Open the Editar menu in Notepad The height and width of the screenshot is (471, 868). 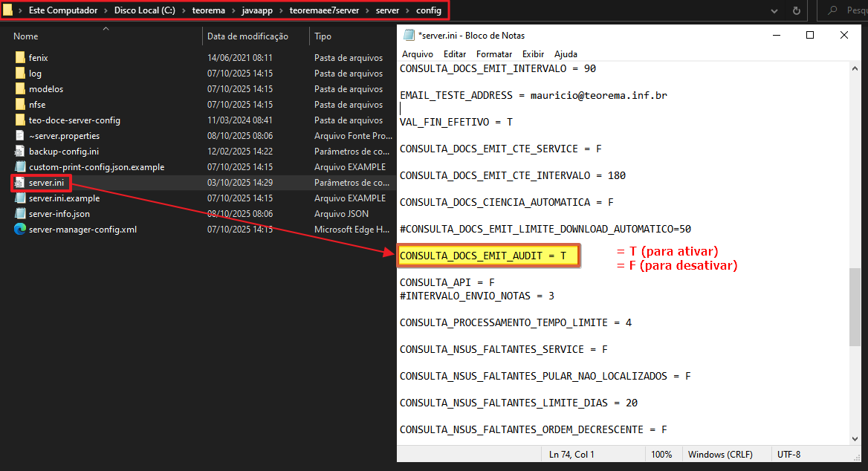click(455, 54)
